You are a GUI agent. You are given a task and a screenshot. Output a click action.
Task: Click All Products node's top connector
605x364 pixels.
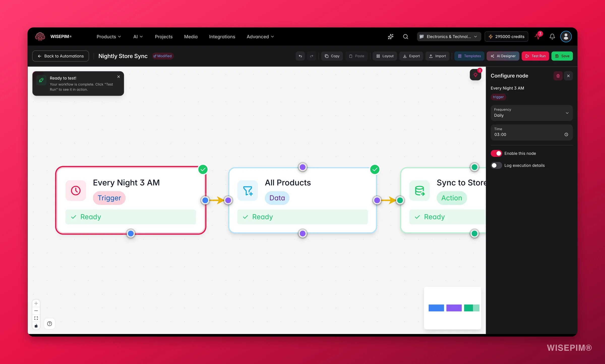[x=302, y=167]
